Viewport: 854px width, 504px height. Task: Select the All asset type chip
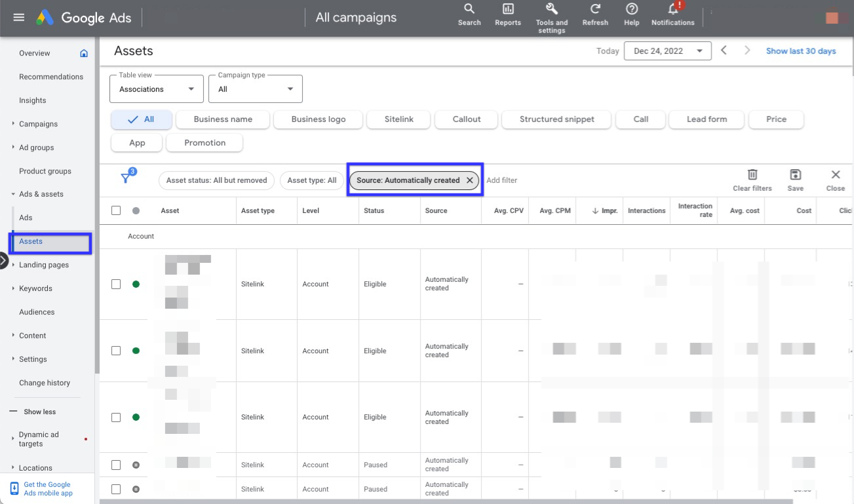[x=142, y=119]
